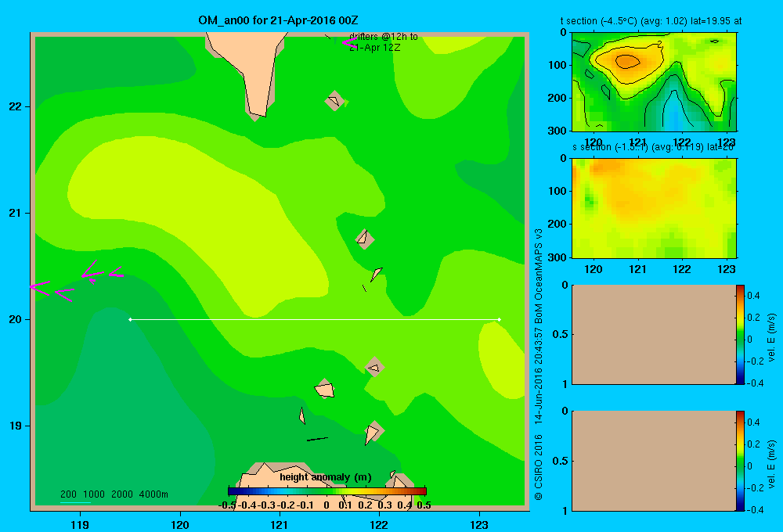Click longitude label 119 under the main map
The width and height of the screenshot is (783, 532).
click(x=80, y=525)
